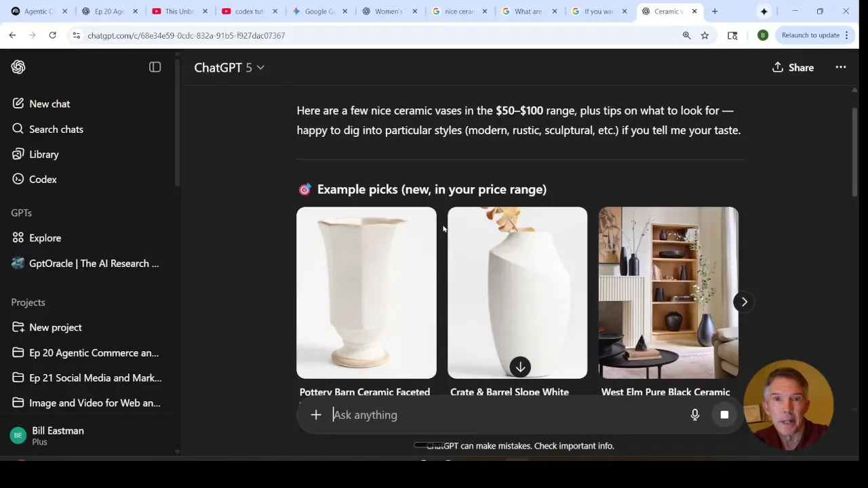Click the Example picks heading text
The width and height of the screenshot is (868, 488).
click(x=432, y=189)
